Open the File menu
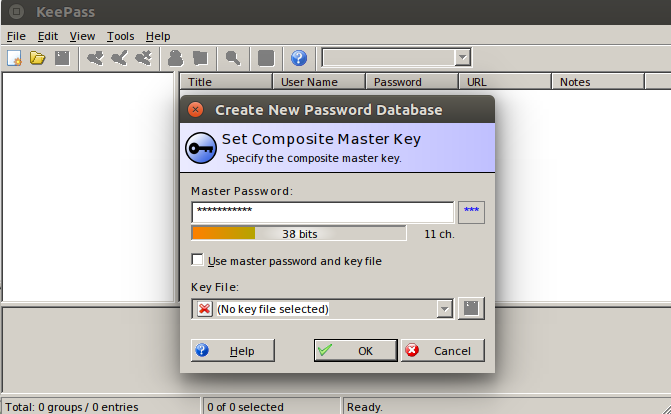Screen dimensions: 671x414 pyautogui.click(x=16, y=36)
